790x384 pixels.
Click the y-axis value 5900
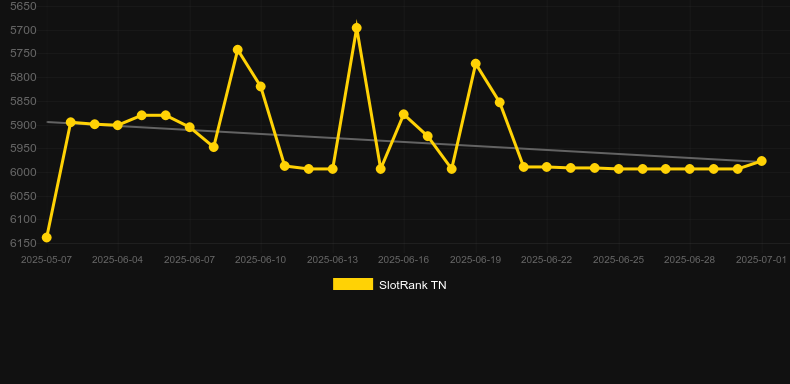coord(23,125)
